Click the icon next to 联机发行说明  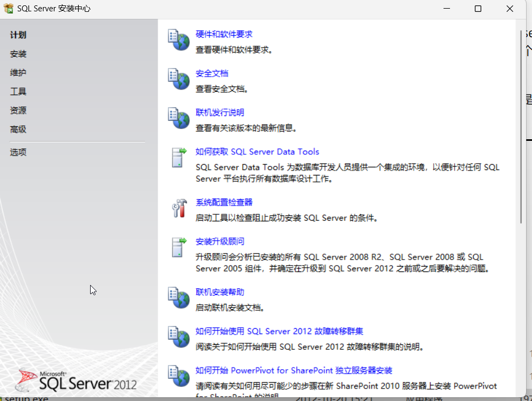179,118
